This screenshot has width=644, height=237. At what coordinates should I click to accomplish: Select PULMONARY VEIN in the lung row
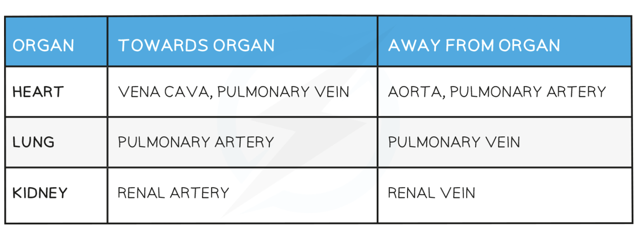(x=454, y=142)
